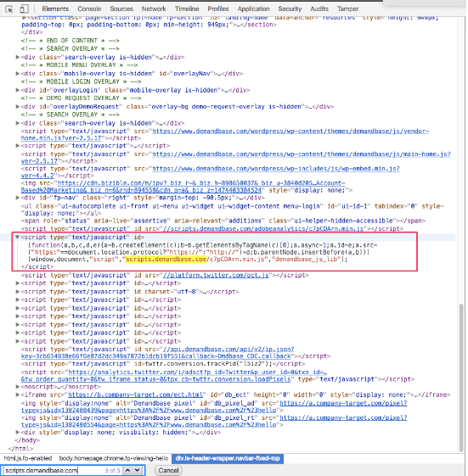
Task: Click the "3 of 3" match counter
Action: (x=113, y=470)
